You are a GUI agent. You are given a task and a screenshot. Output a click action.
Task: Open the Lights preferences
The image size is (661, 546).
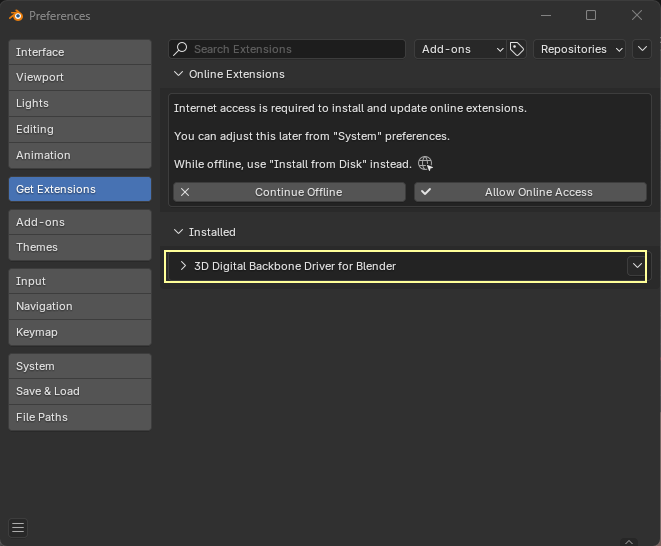(x=80, y=104)
